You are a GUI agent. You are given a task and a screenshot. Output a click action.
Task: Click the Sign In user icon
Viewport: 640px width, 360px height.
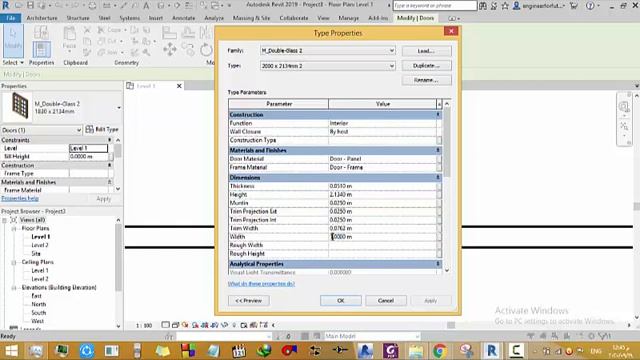click(x=516, y=6)
